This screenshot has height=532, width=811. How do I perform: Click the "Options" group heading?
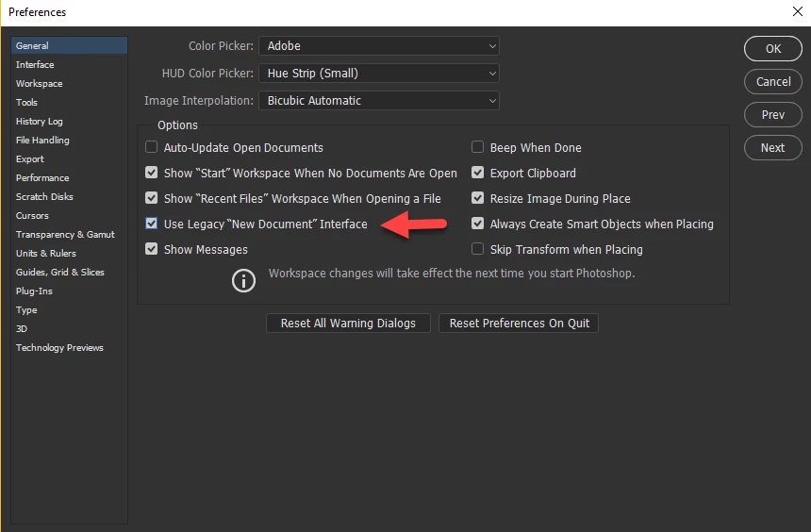[x=177, y=125]
